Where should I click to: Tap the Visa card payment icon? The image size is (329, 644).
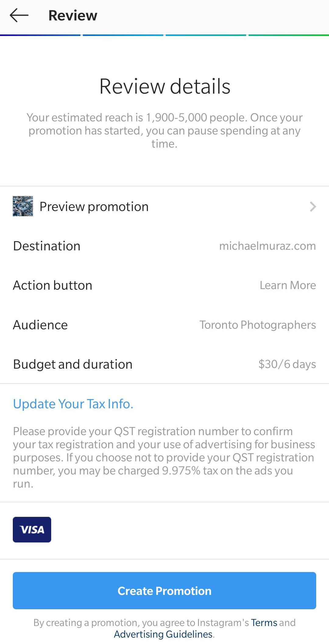click(32, 530)
